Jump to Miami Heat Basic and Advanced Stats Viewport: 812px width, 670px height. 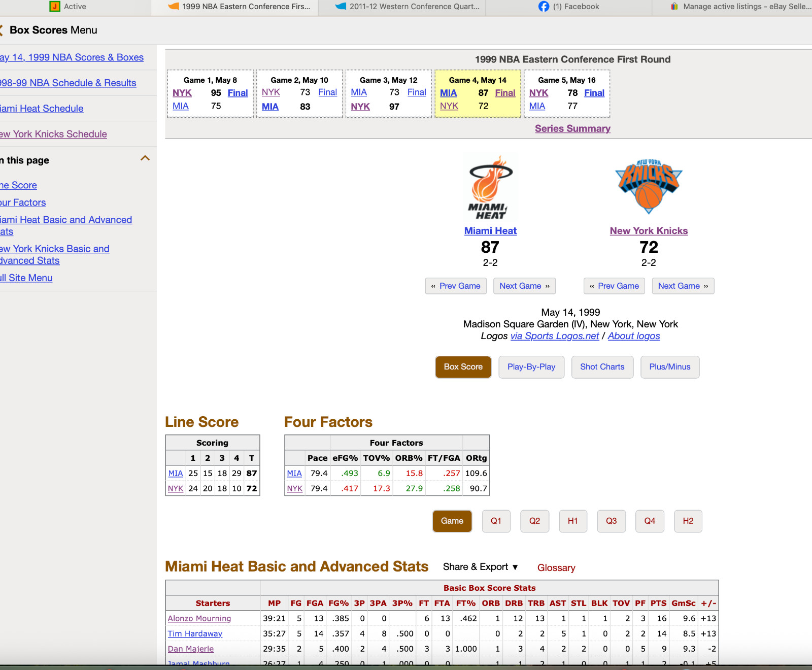(66, 226)
